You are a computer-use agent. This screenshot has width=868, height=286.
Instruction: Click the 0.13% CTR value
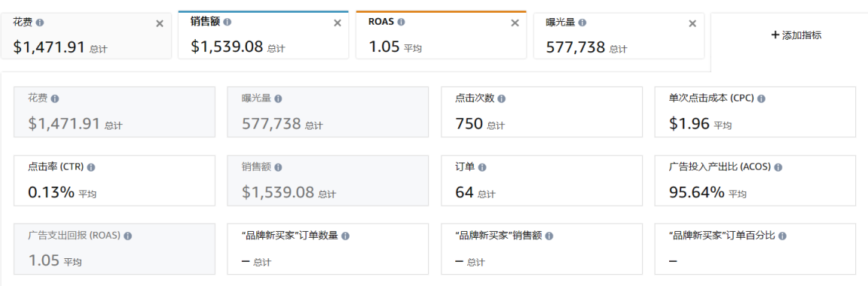[51, 192]
